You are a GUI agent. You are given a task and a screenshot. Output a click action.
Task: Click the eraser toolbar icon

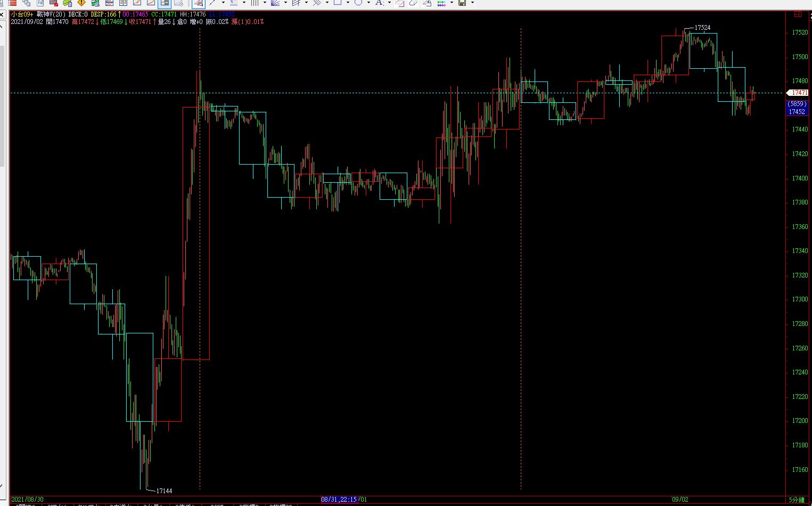click(x=414, y=3)
